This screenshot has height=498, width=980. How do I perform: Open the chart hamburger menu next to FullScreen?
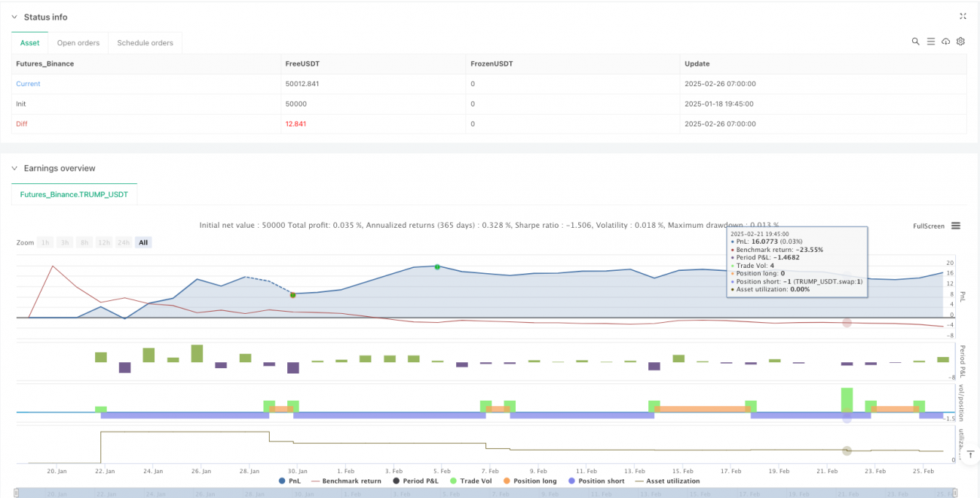(956, 226)
